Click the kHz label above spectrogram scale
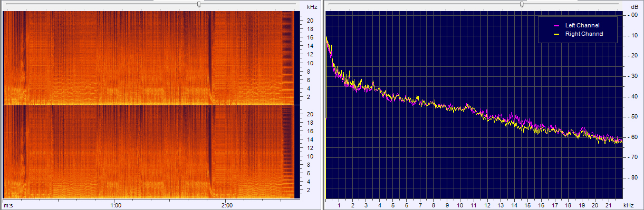This screenshot has height=210, width=644. point(312,7)
